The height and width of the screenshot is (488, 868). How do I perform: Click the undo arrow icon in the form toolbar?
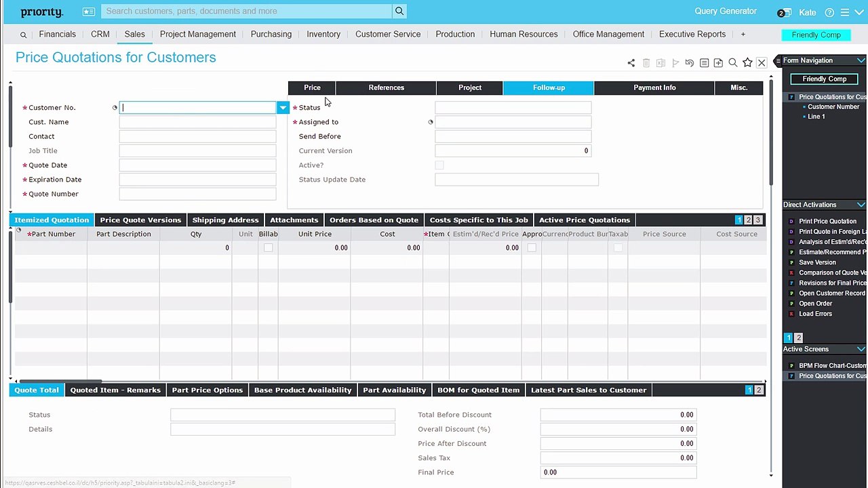[x=690, y=63]
